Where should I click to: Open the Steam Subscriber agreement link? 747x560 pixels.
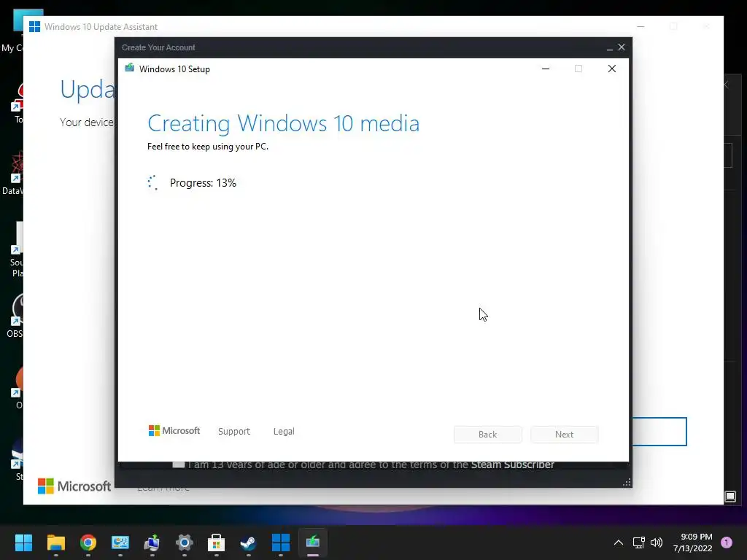coord(512,464)
